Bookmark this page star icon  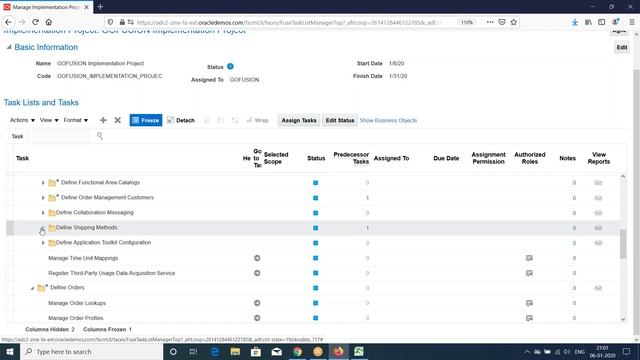coord(513,22)
